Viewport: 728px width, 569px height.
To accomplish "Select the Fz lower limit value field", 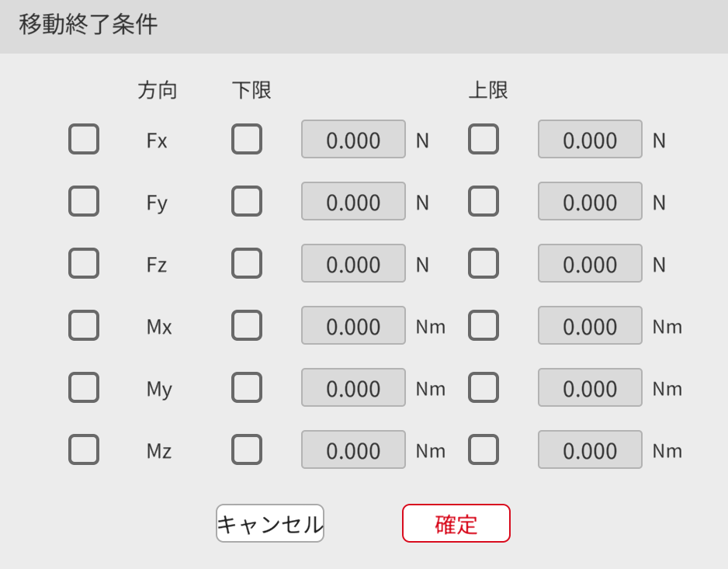I will tap(353, 264).
